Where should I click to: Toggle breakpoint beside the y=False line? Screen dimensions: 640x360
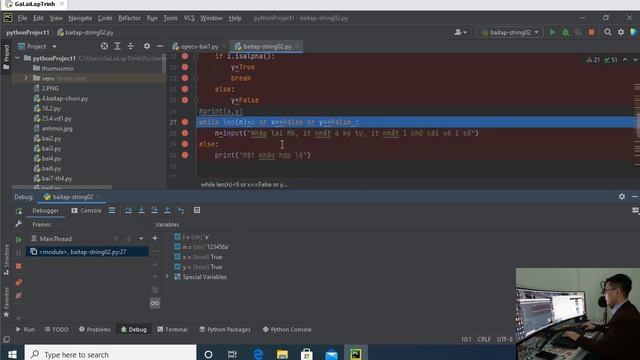coord(185,100)
